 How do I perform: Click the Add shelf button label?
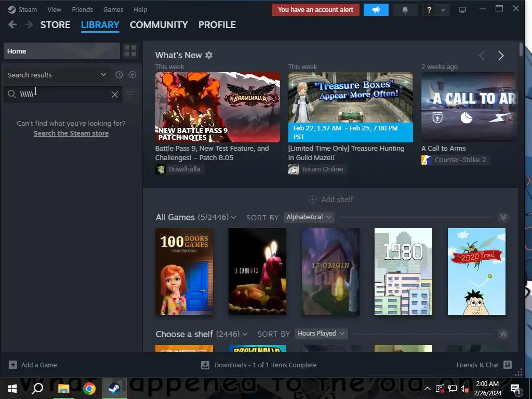pyautogui.click(x=337, y=199)
